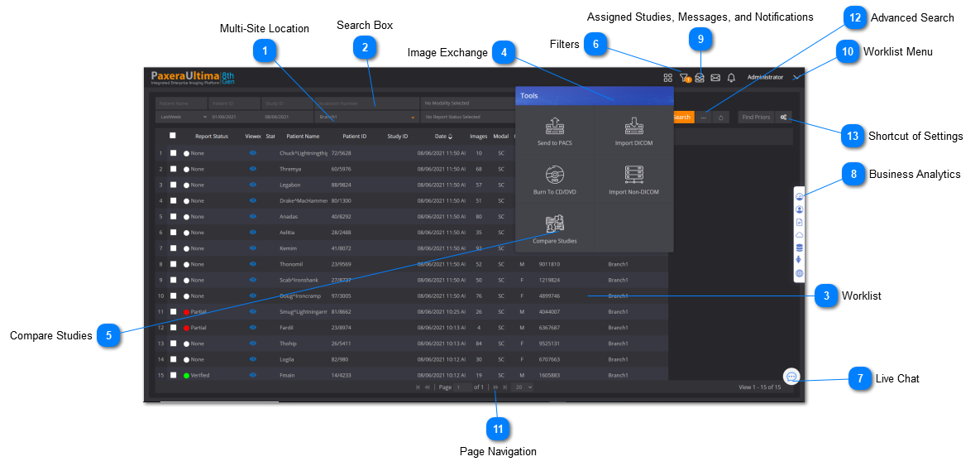Image resolution: width=980 pixels, height=471 pixels.
Task: Sort by Patient Name column header
Action: click(304, 136)
